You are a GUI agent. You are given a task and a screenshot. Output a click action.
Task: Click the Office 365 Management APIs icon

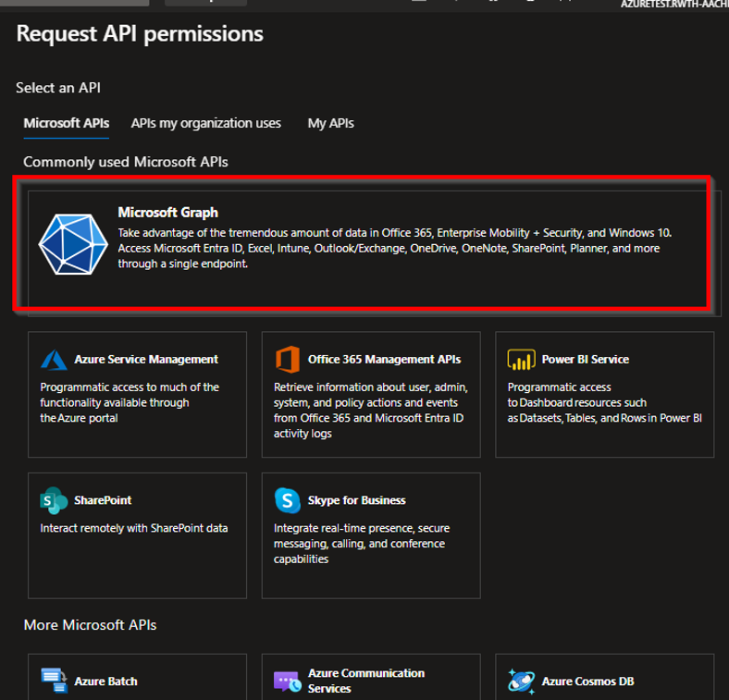(x=288, y=360)
